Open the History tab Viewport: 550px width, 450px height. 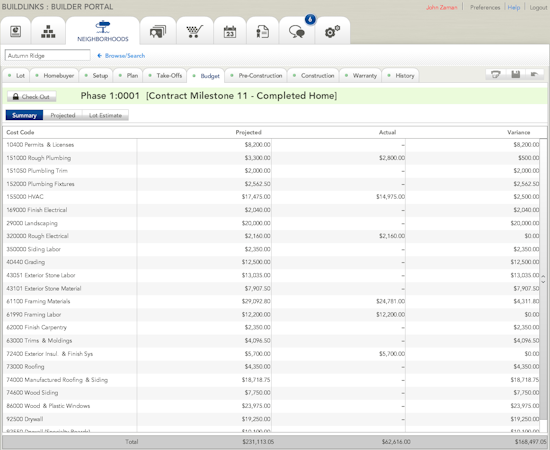pyautogui.click(x=401, y=75)
